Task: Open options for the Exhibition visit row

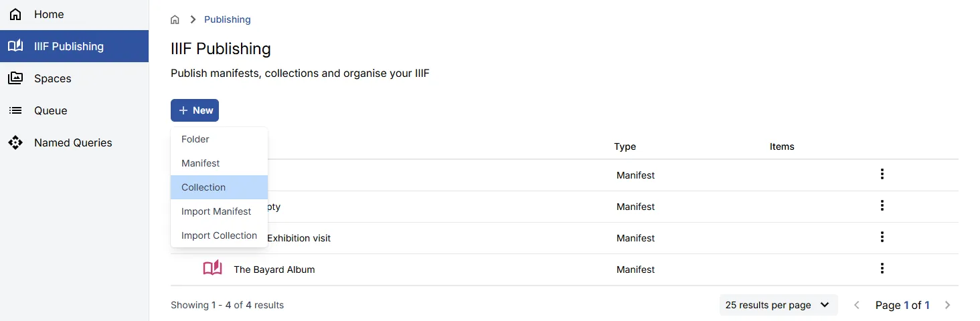Action: click(882, 237)
